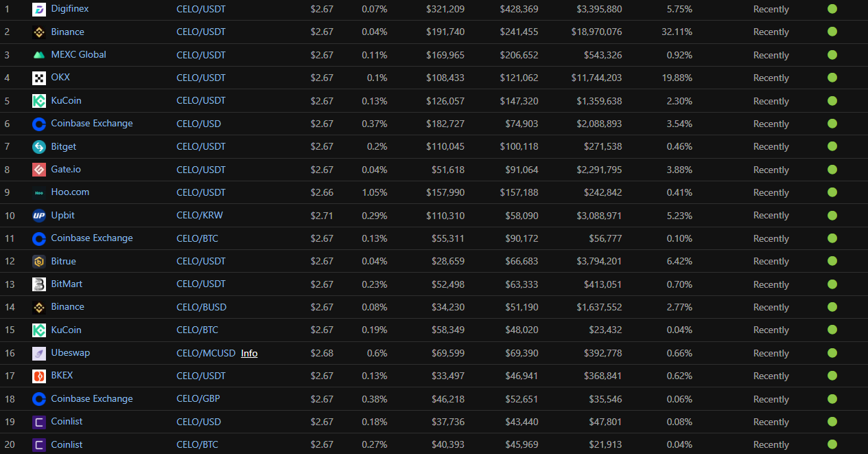Click the $3,794,201 volume value

pyautogui.click(x=599, y=261)
